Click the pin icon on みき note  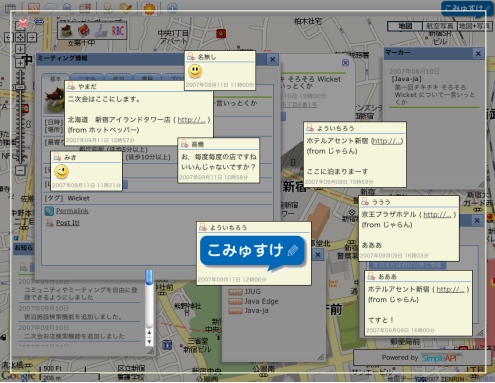pos(57,157)
